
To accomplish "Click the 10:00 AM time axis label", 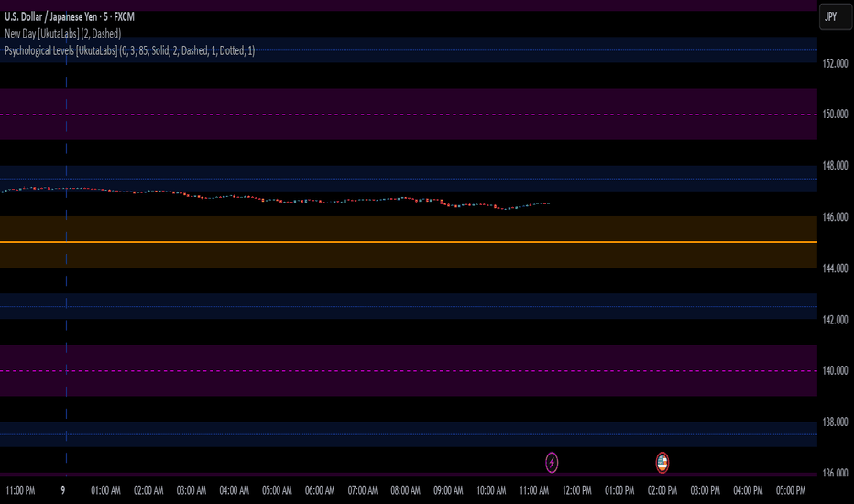I will (x=491, y=490).
